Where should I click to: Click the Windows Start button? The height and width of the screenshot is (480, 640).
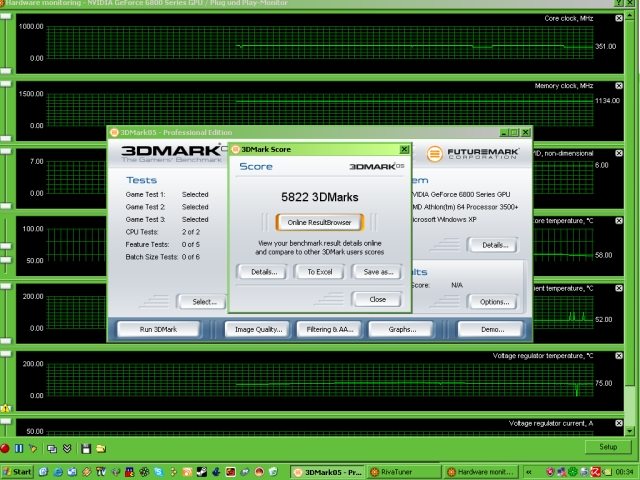17,472
